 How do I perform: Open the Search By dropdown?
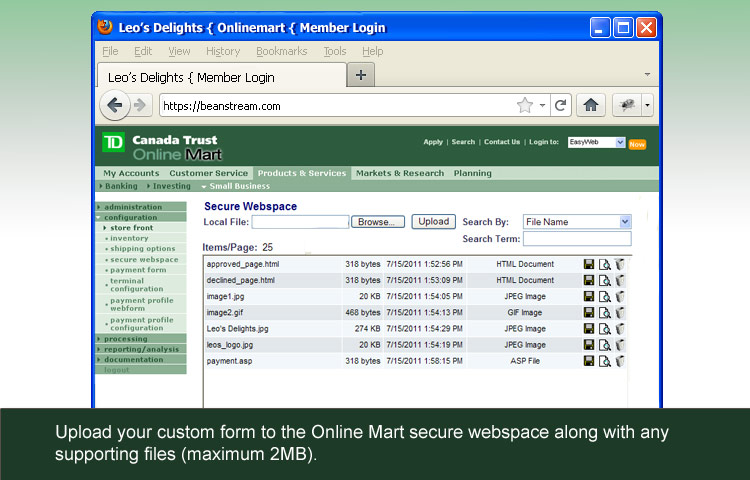tap(577, 222)
